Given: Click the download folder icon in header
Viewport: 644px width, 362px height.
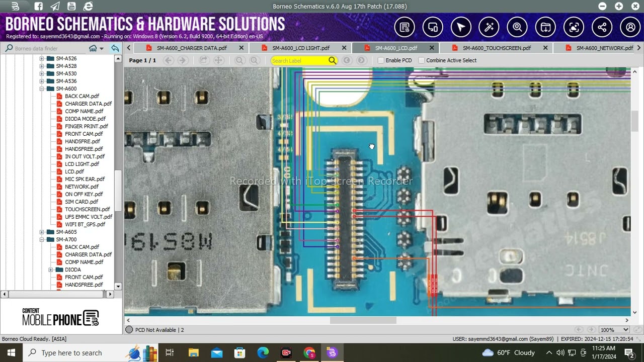Looking at the screenshot, I should pyautogui.click(x=545, y=27).
